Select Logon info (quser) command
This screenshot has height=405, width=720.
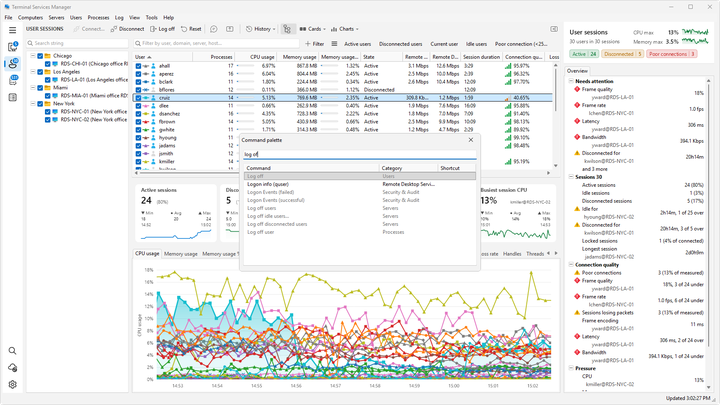pyautogui.click(x=360, y=184)
